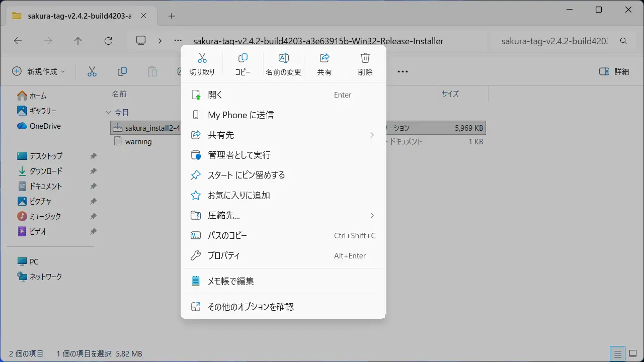644x362 pixels.
Task: Click the 削除 (Delete) trash icon
Action: tap(365, 64)
